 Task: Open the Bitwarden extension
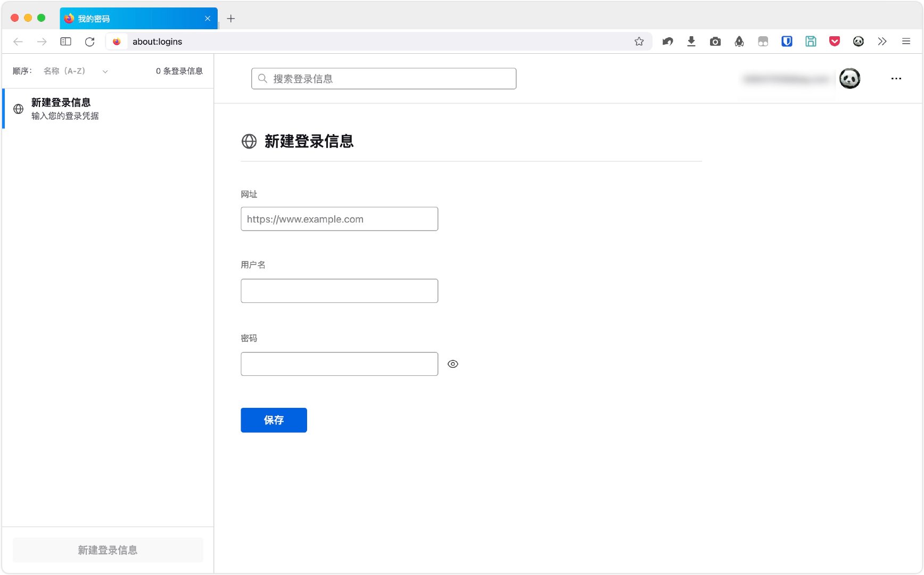(787, 42)
